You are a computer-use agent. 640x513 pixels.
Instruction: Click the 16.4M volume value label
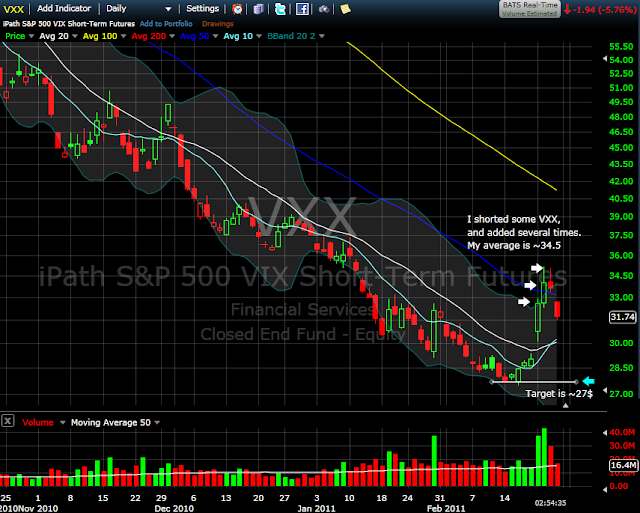[623, 465]
